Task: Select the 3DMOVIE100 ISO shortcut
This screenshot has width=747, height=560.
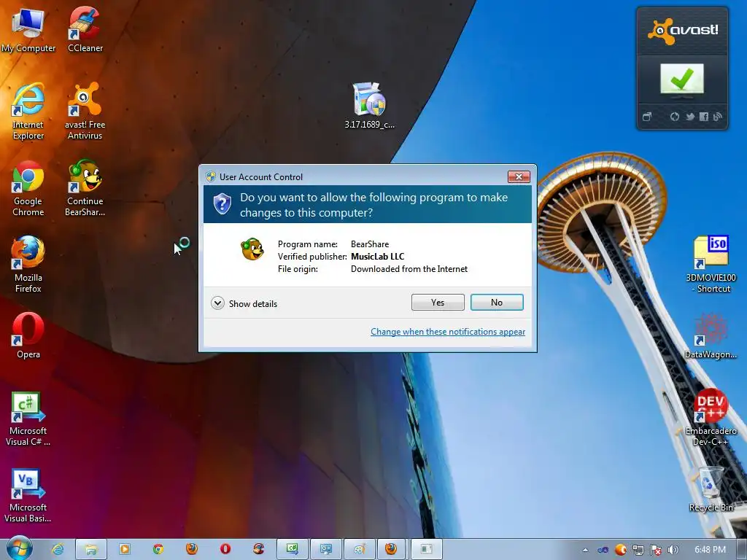Action: pyautogui.click(x=711, y=264)
